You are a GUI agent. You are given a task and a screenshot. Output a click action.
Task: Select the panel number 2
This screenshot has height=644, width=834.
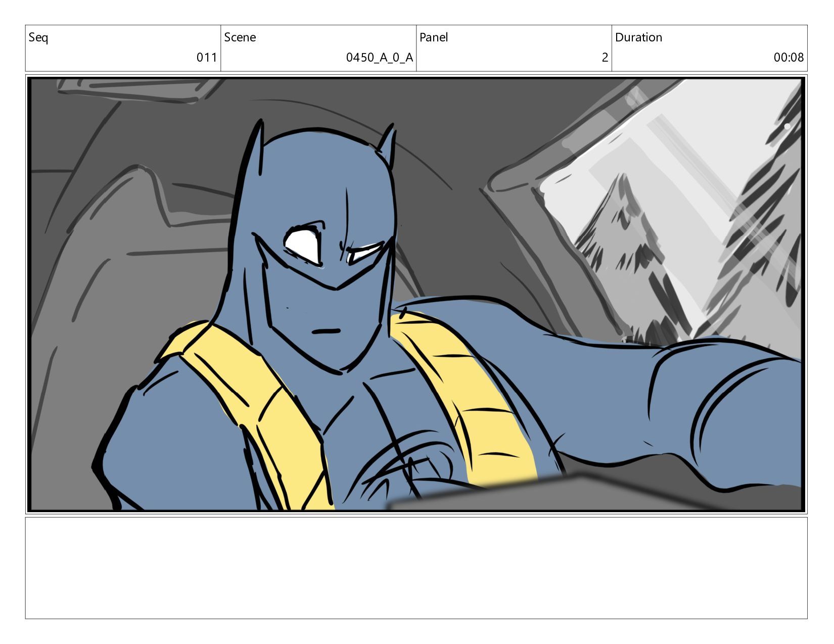pyautogui.click(x=605, y=58)
